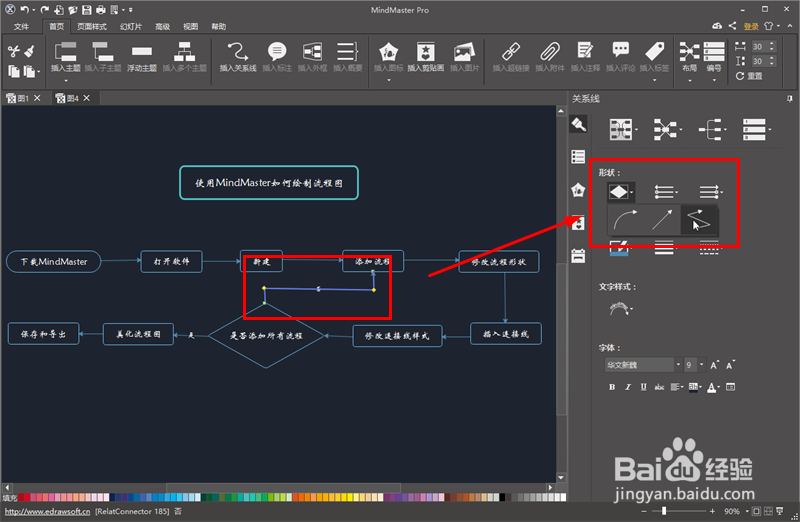Image resolution: width=800 pixels, height=522 pixels.
Task: Open the text style arc dropdown
Action: tap(621, 309)
